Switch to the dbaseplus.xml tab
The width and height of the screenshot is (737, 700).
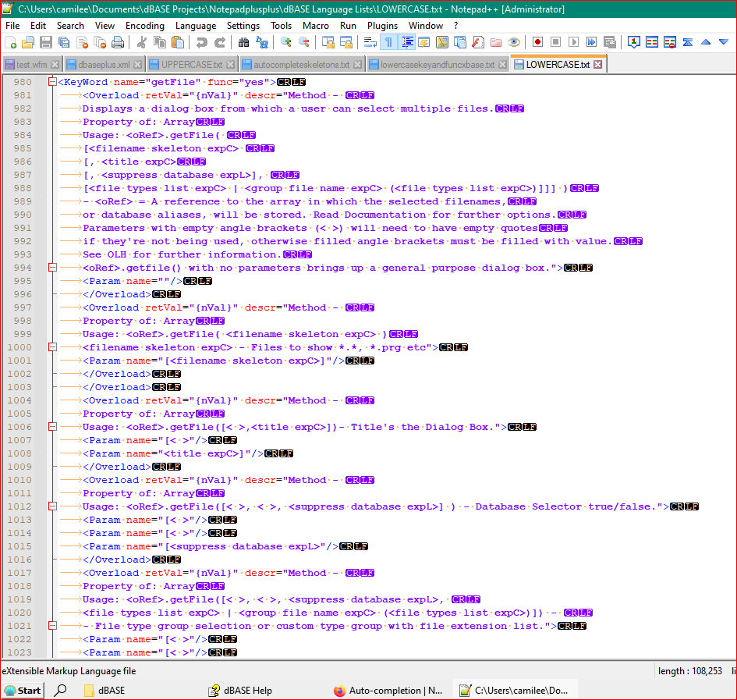104,65
